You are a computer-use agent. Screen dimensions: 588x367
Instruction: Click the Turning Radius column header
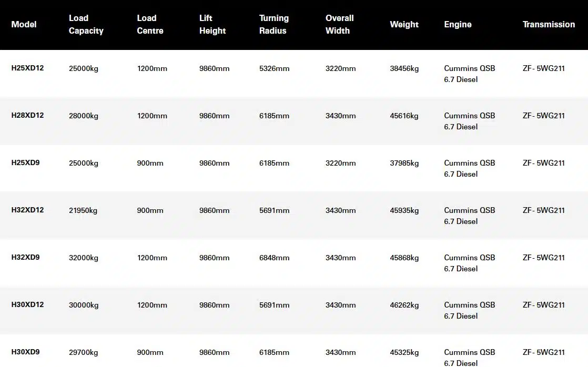click(273, 24)
